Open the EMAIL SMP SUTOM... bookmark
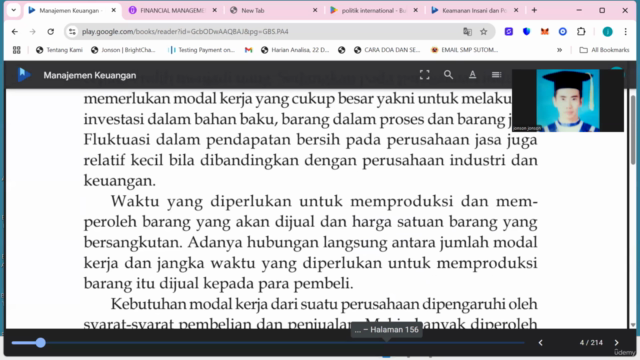The image size is (640, 360). click(464, 50)
